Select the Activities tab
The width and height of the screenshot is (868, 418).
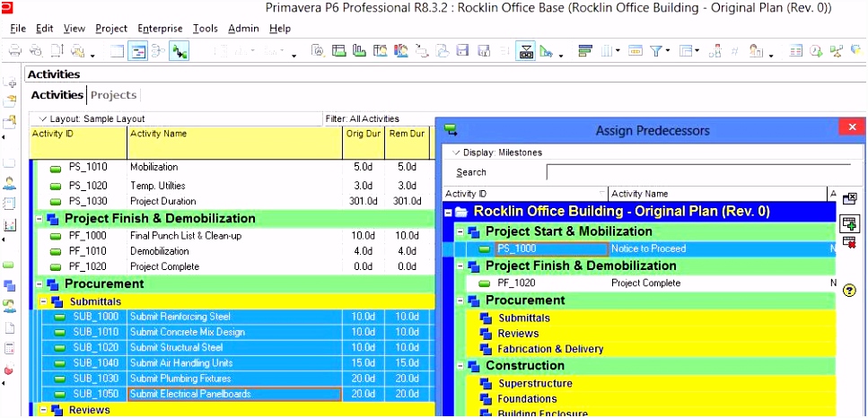point(57,95)
